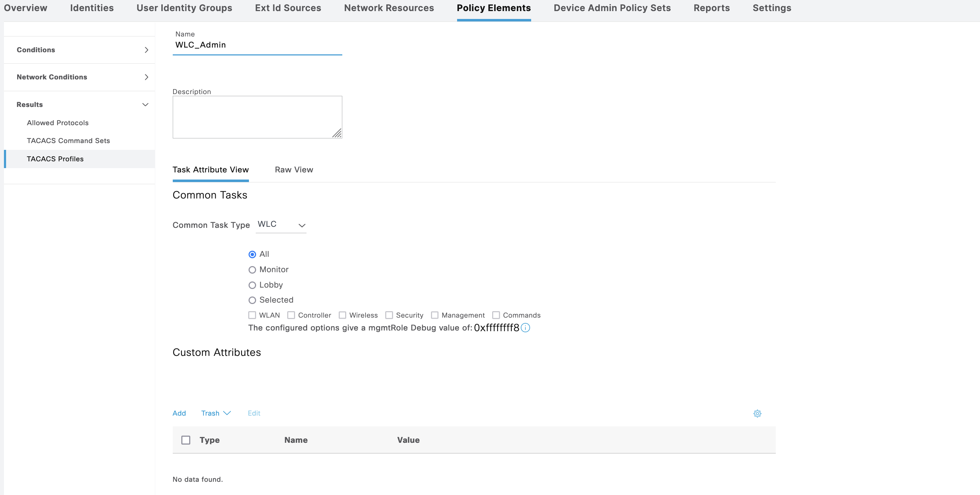Image resolution: width=980 pixels, height=495 pixels.
Task: Open TACACS Command Sets in sidebar
Action: coord(68,141)
